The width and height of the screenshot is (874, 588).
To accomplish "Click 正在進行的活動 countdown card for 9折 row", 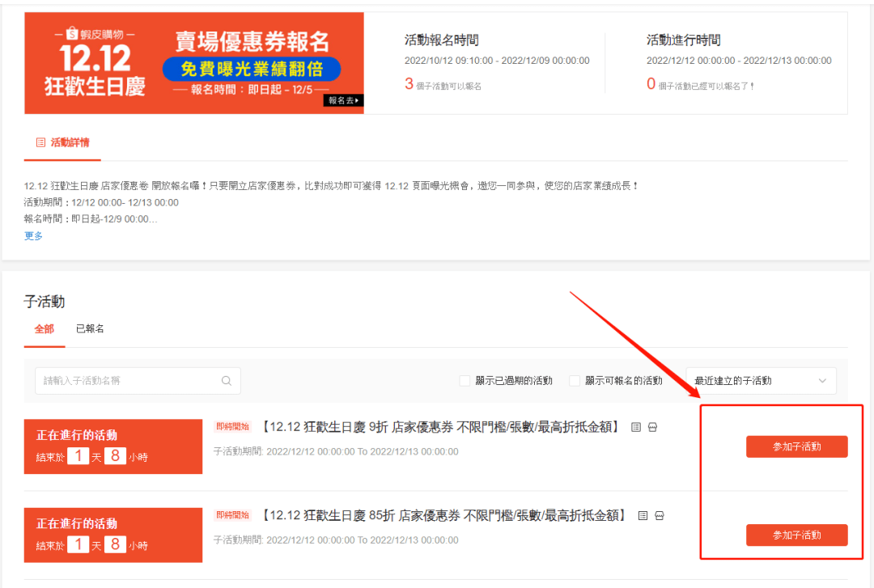I will tap(113, 446).
